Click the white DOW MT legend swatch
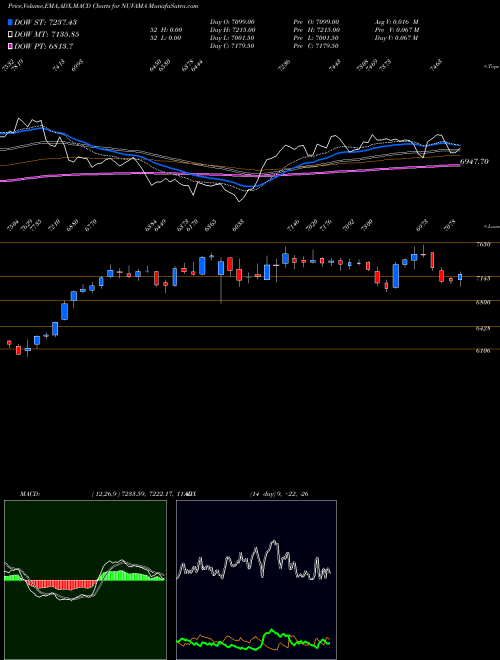The width and height of the screenshot is (500, 660). point(10,34)
